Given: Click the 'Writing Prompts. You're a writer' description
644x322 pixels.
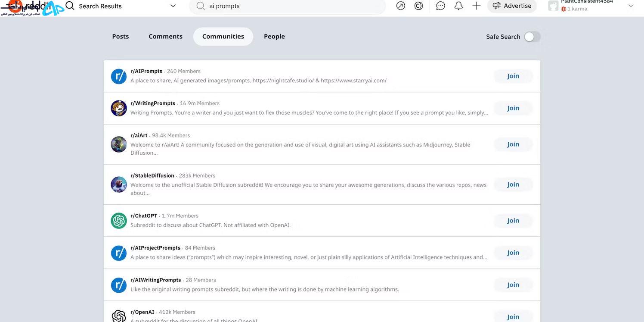Looking at the screenshot, I should coord(310,113).
